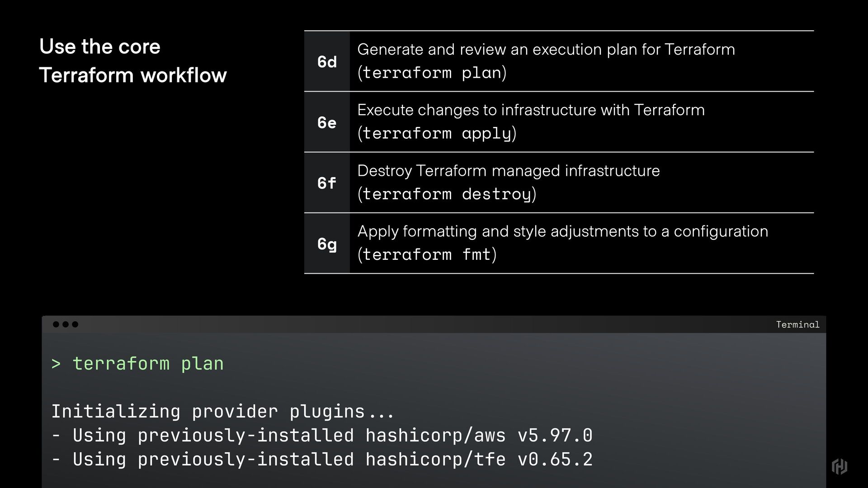The height and width of the screenshot is (488, 868).
Task: Click the terraform fmt command text
Action: pyautogui.click(x=427, y=254)
